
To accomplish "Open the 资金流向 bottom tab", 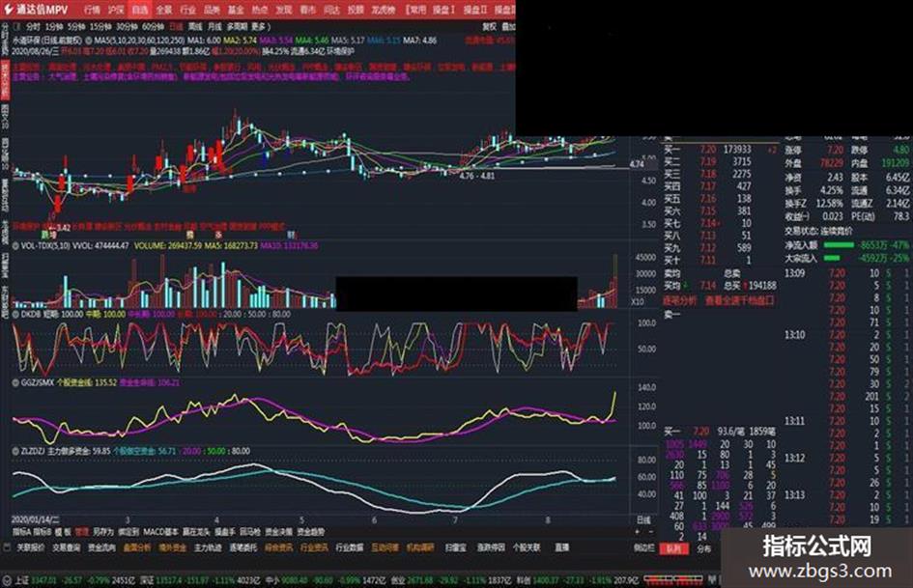I will pos(101,547).
